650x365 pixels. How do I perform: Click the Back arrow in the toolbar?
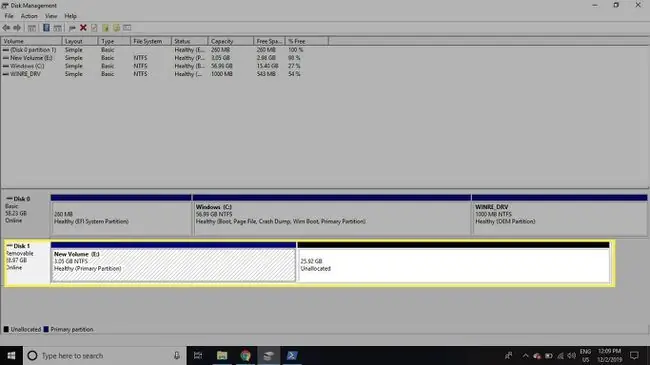tap(6, 28)
